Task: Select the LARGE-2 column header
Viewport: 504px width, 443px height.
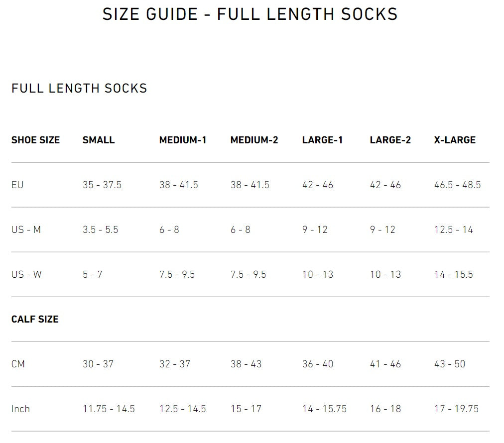Action: 390,140
